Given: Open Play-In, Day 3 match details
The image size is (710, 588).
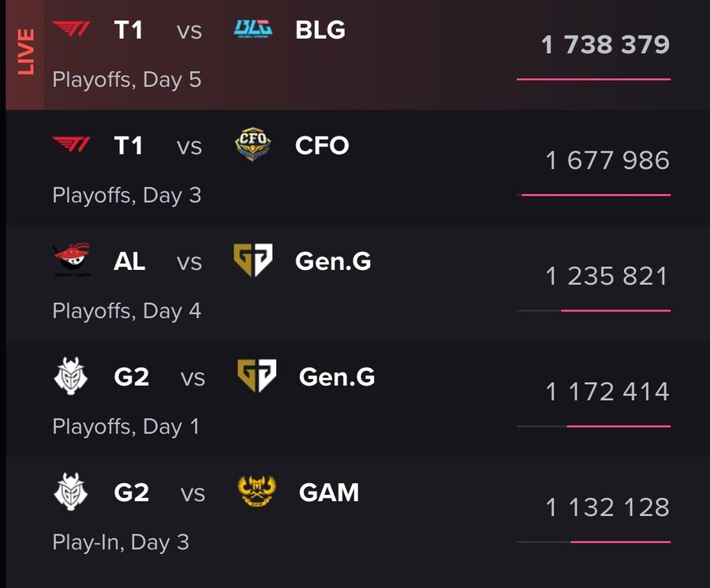Looking at the screenshot, I should point(121,541).
